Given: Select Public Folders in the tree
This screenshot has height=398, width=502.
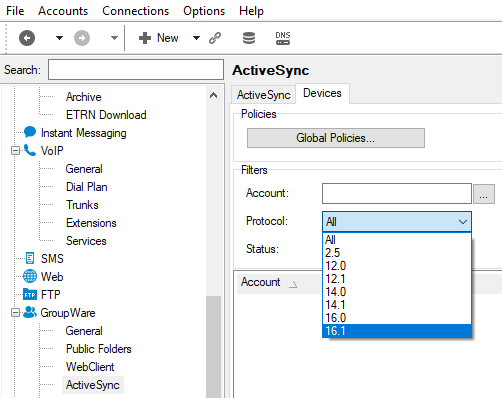Looking at the screenshot, I should [99, 349].
